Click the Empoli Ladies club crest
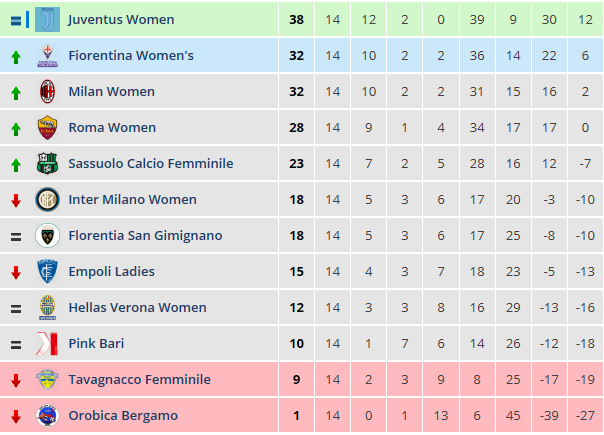This screenshot has height=435, width=604. (x=47, y=272)
